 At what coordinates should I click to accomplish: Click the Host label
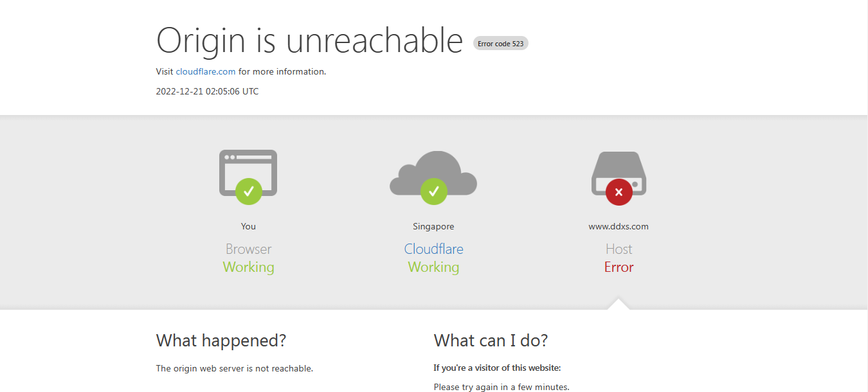click(619, 249)
